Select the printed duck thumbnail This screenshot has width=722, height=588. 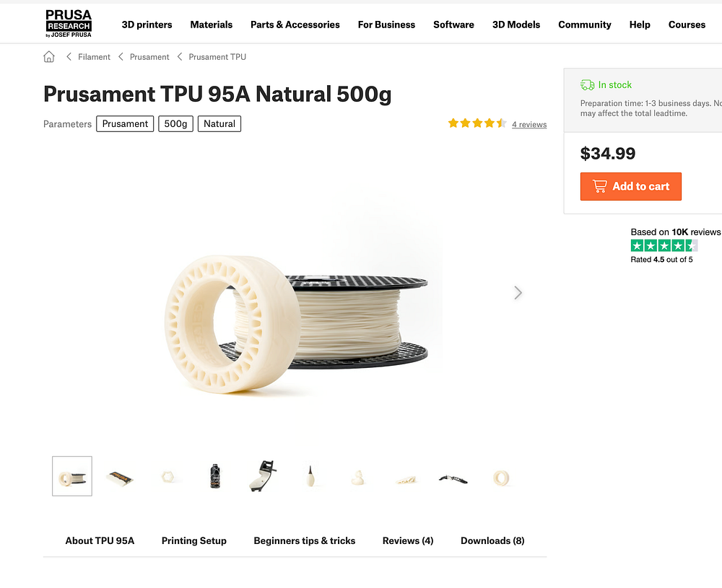(x=358, y=478)
